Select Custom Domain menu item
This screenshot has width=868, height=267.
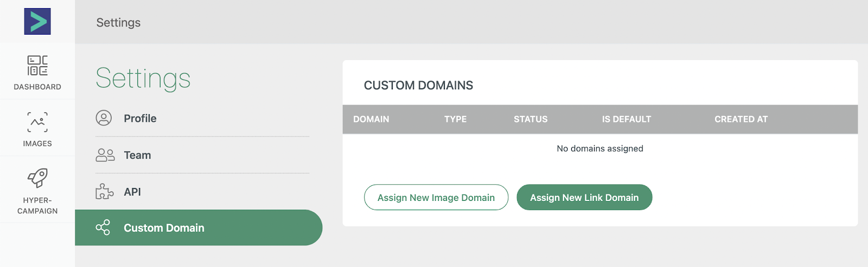pyautogui.click(x=199, y=227)
